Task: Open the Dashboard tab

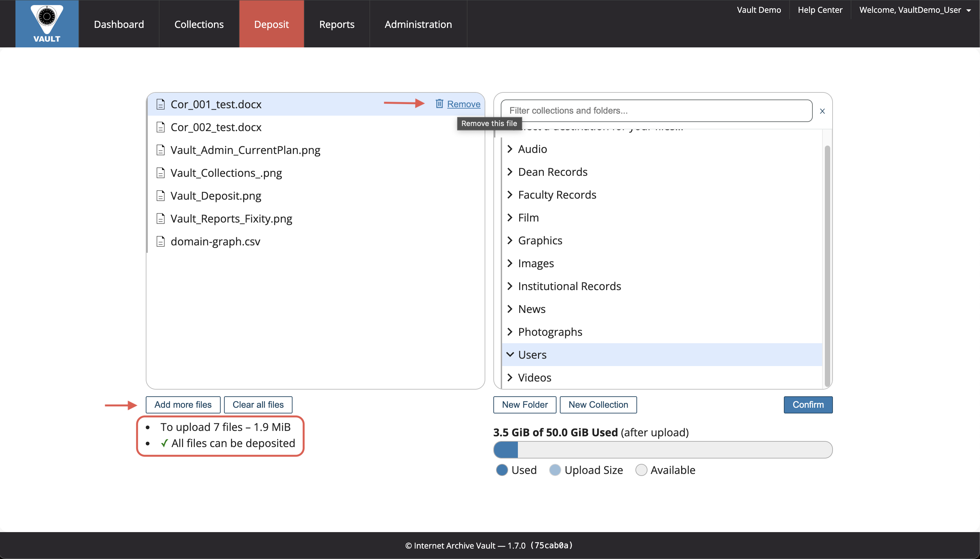Action: point(119,24)
